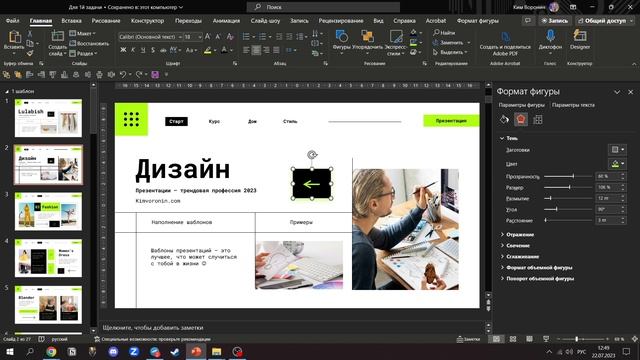Justify the paragraph text
640x360 pixels.
276,50
